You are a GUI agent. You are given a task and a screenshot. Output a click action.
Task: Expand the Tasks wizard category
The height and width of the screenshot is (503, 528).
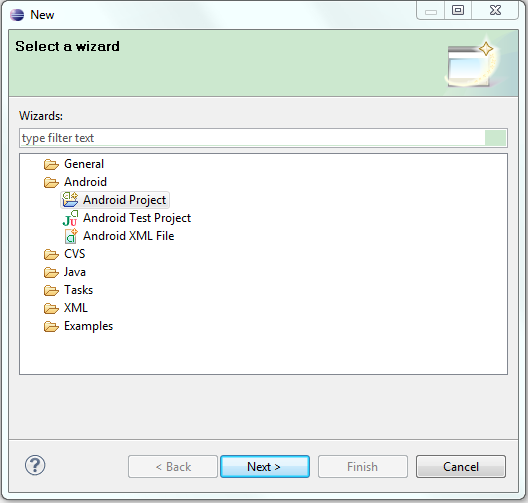coord(78,290)
